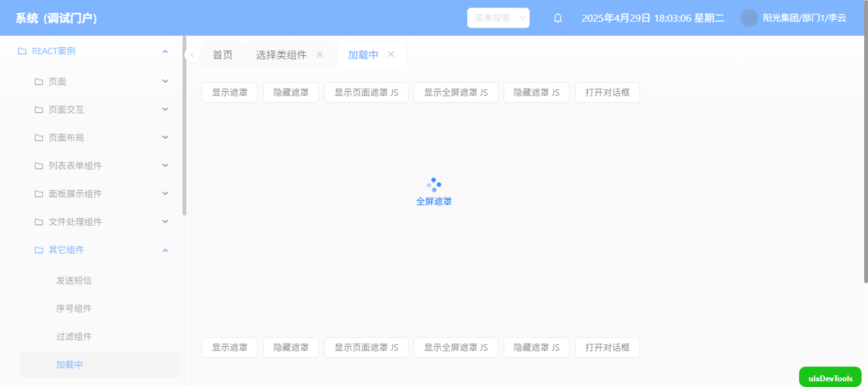
Task: Click the top 隐藏遮罩 button
Action: [291, 92]
